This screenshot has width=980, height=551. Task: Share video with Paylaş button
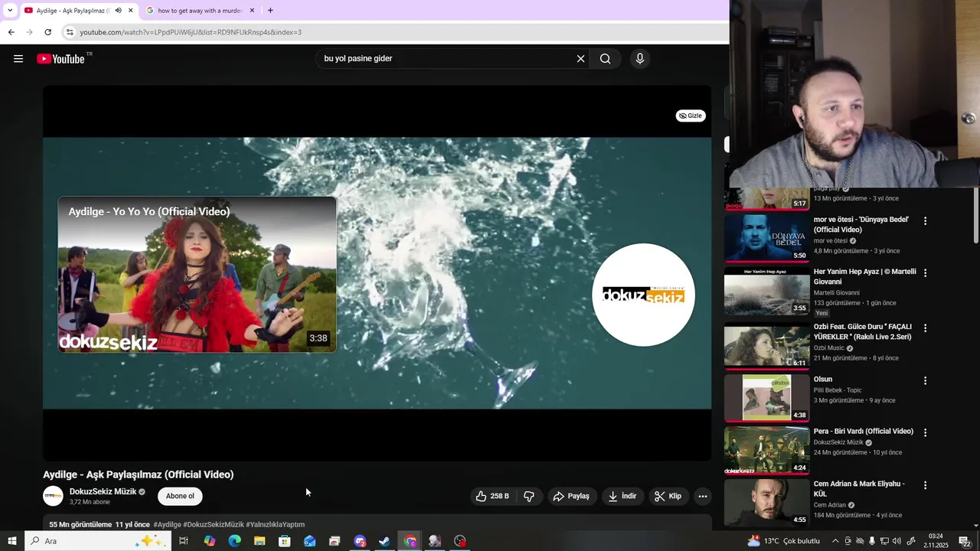click(x=571, y=496)
